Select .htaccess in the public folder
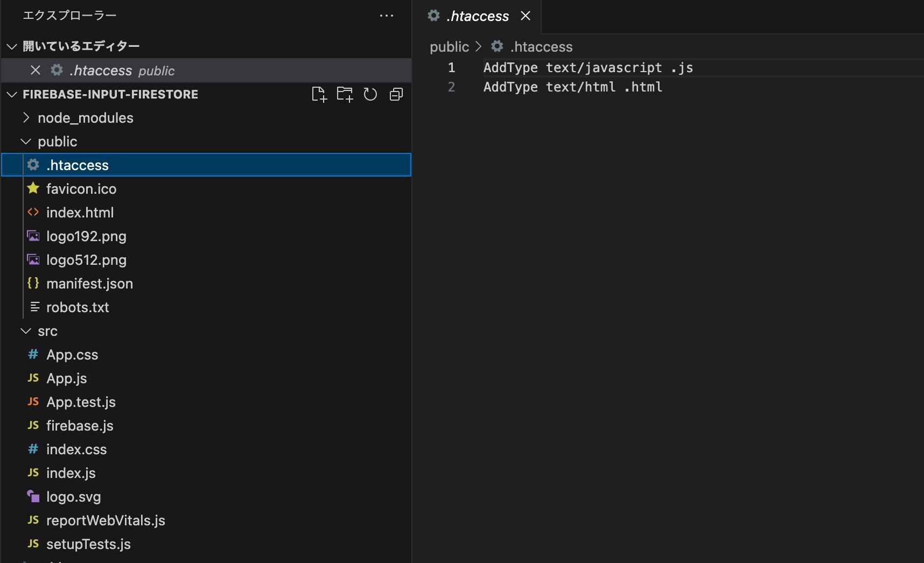The width and height of the screenshot is (924, 563). [x=206, y=165]
